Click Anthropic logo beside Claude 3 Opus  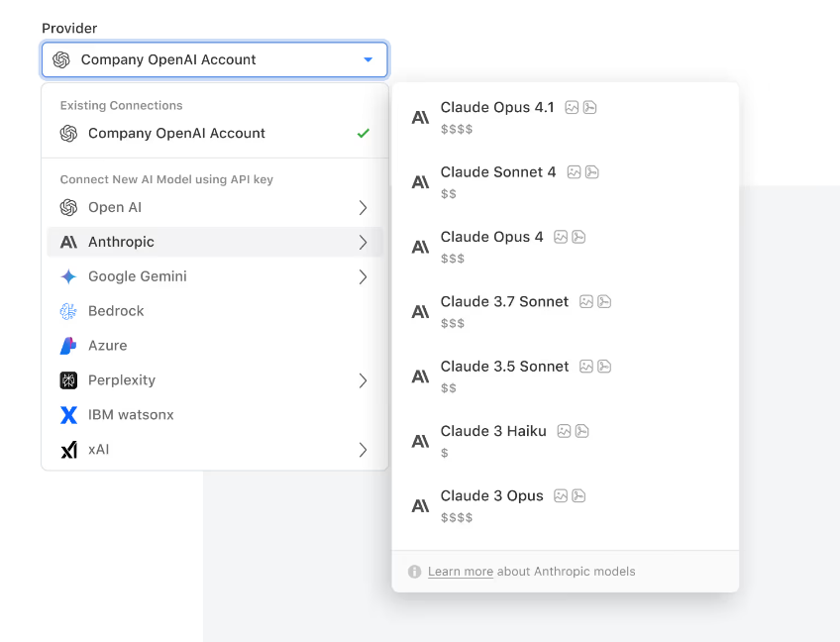point(420,506)
